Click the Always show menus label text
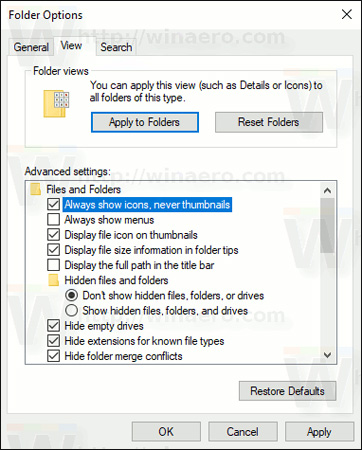Screen dimensions: 362x450 [109, 220]
